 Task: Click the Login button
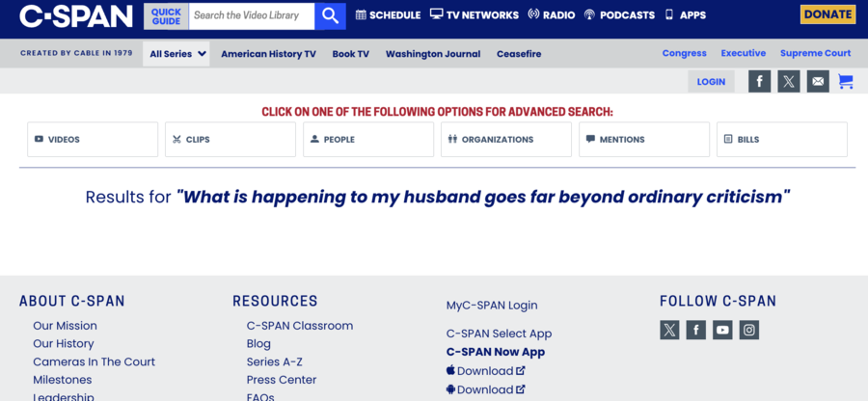[x=711, y=82]
